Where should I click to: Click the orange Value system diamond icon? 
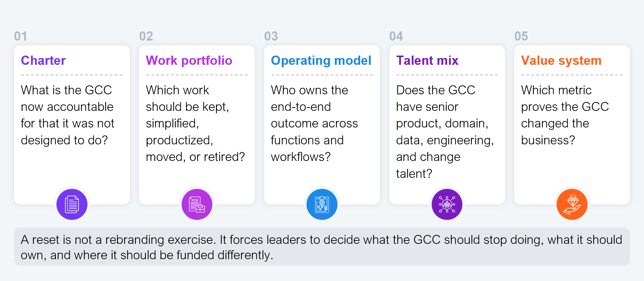[x=572, y=204]
